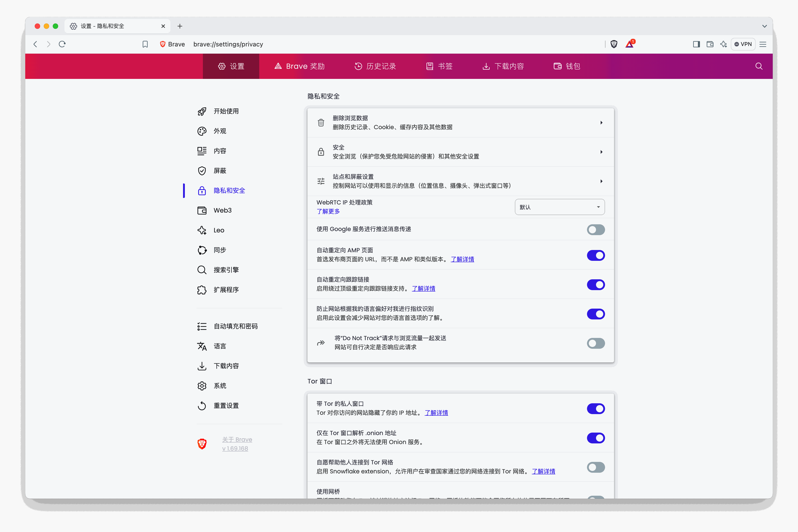Disable 带 Tor 的私人窗口 toggle

tap(596, 408)
